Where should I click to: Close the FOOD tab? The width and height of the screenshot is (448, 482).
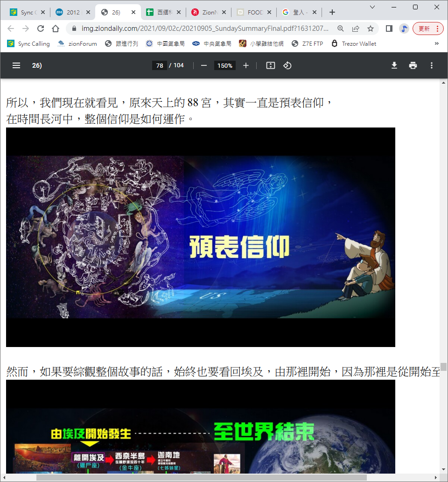click(x=269, y=12)
